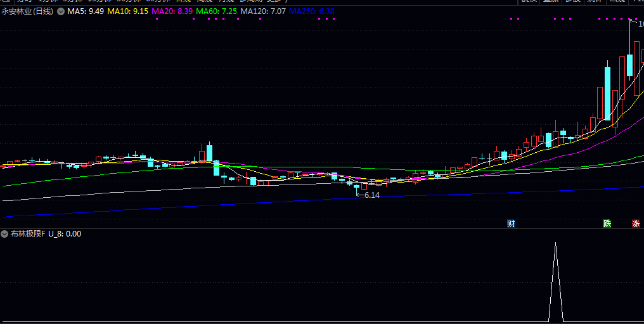
Task: Expand the MA indicator settings arrow
Action: (60, 11)
